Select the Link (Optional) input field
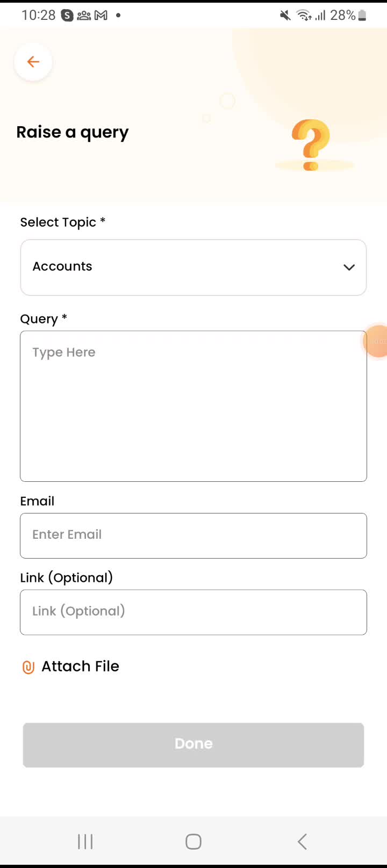Screen dimensions: 387x868 193,612
